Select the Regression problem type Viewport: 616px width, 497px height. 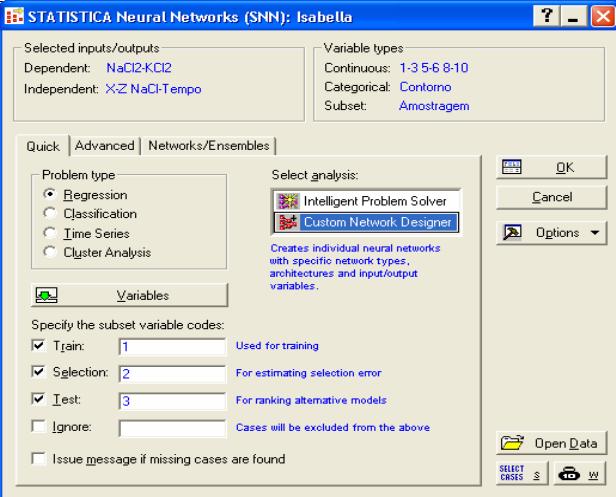(50, 194)
